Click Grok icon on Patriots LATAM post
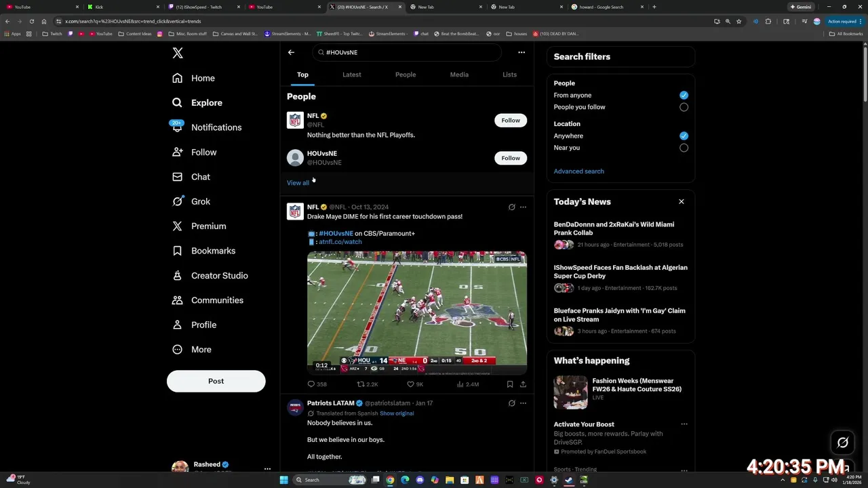Viewport: 868px width, 488px height. (x=512, y=403)
